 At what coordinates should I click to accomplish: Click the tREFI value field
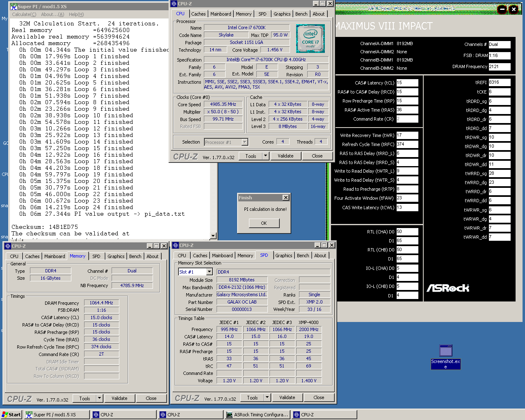[x=500, y=82]
